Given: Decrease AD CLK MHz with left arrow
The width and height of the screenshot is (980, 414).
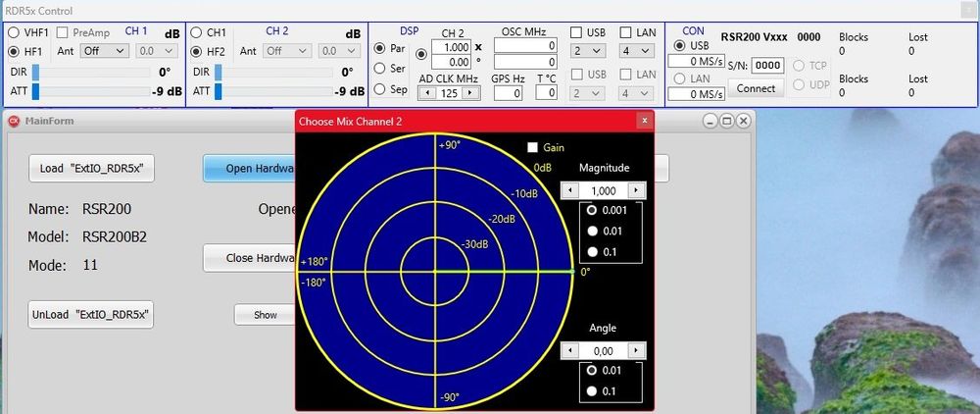Looking at the screenshot, I should 426,93.
